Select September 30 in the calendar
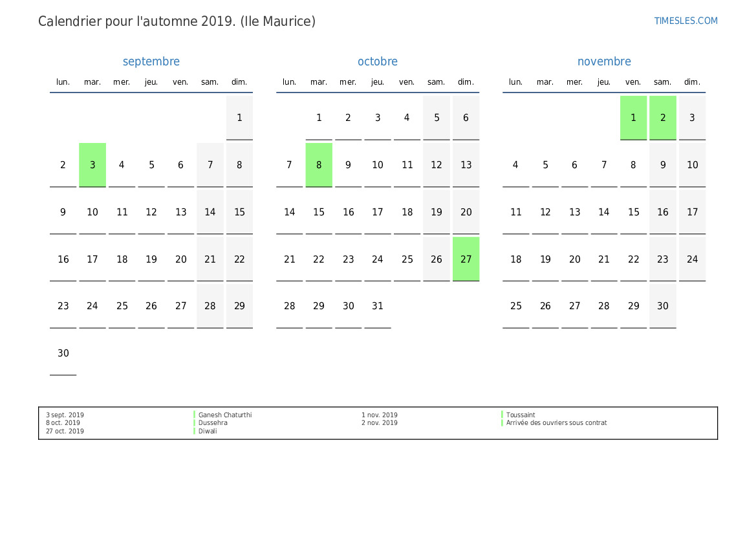Screen dimensions: 756x535 63,353
